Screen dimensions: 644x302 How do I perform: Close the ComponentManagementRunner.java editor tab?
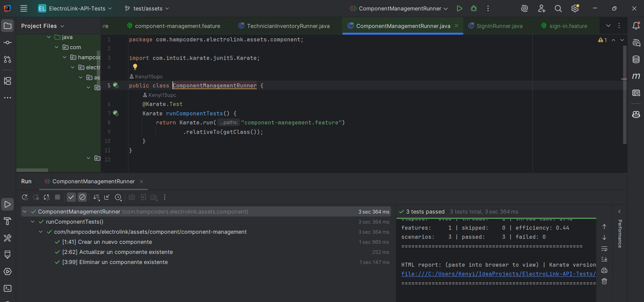click(x=456, y=26)
